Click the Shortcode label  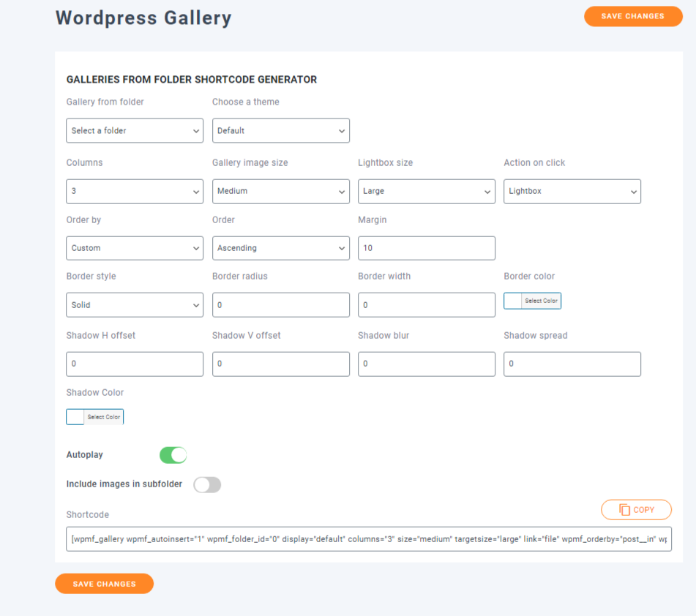(x=87, y=515)
